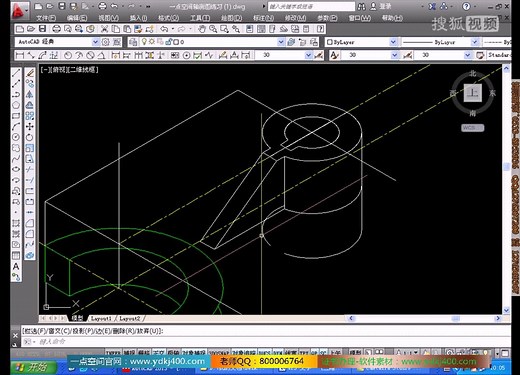Click the horizontal scrollbar thumb below drawing
The image size is (520, 375).
click(456, 318)
